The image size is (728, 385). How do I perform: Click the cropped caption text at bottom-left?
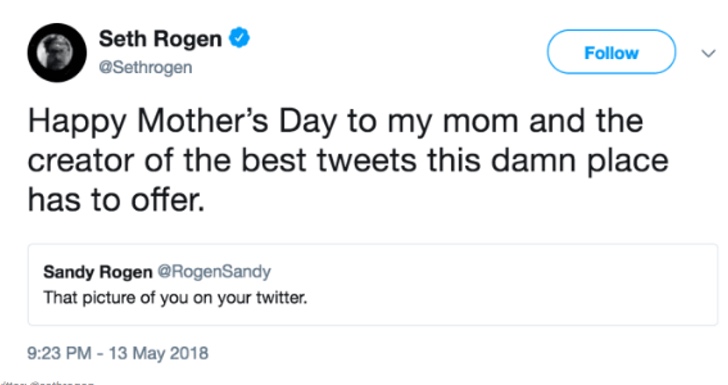[x=47, y=383]
